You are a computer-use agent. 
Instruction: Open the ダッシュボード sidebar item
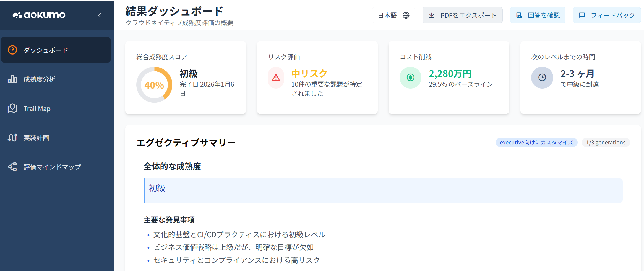pos(56,50)
